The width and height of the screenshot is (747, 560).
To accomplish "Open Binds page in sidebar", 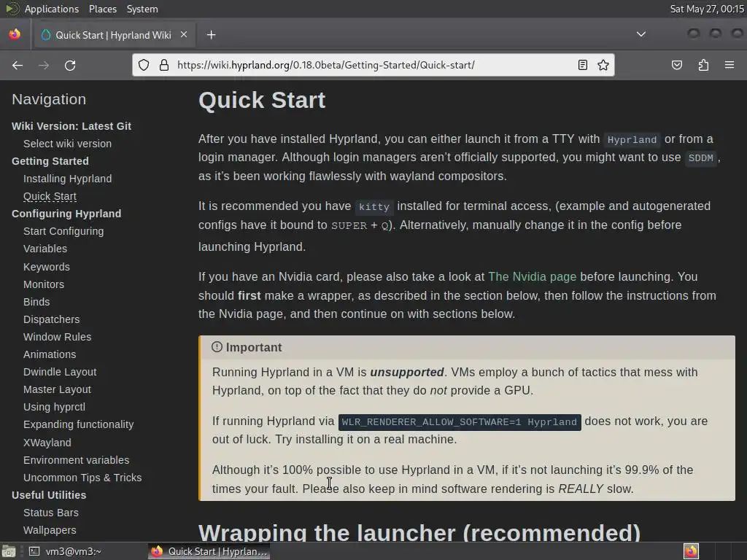I will pos(36,302).
